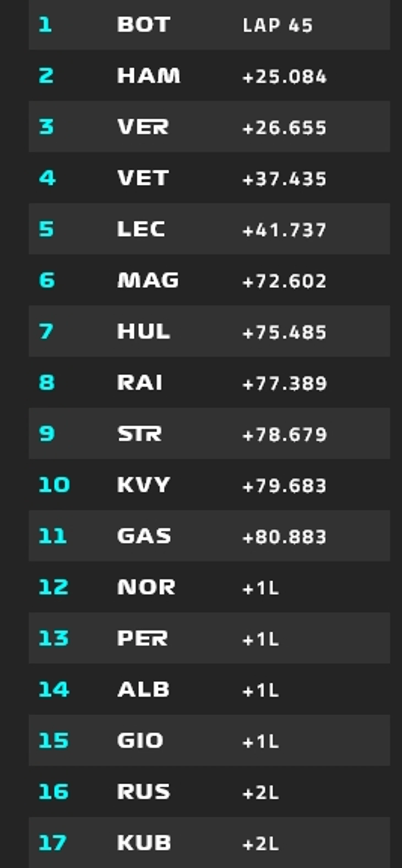The width and height of the screenshot is (402, 868).
Task: Click position number 10
Action: [54, 485]
